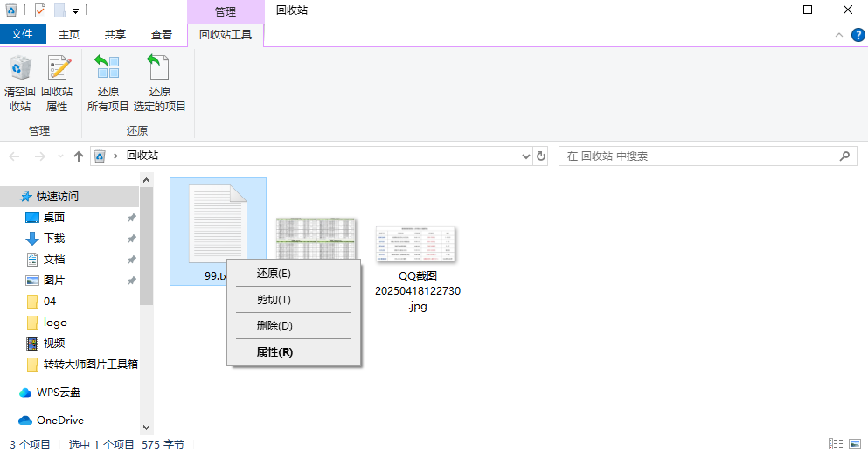Click the up arrow navigation button
The height and width of the screenshot is (452, 868).
tap(79, 156)
